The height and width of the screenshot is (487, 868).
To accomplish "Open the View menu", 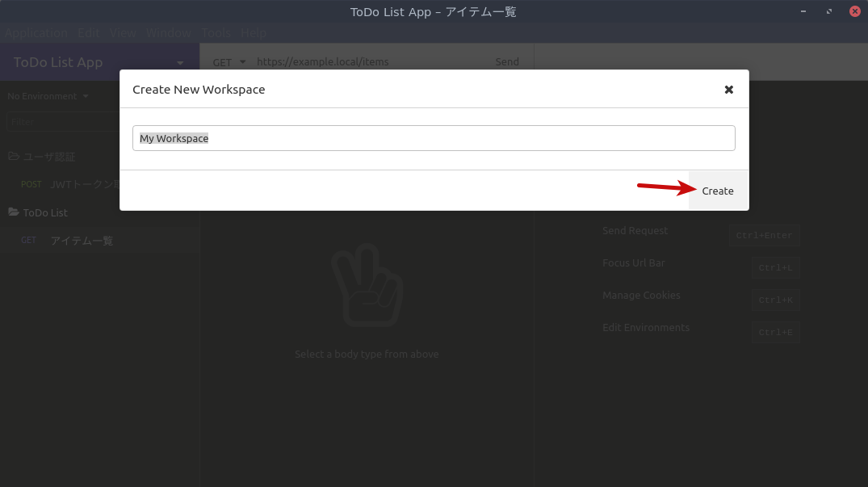I will click(x=123, y=32).
